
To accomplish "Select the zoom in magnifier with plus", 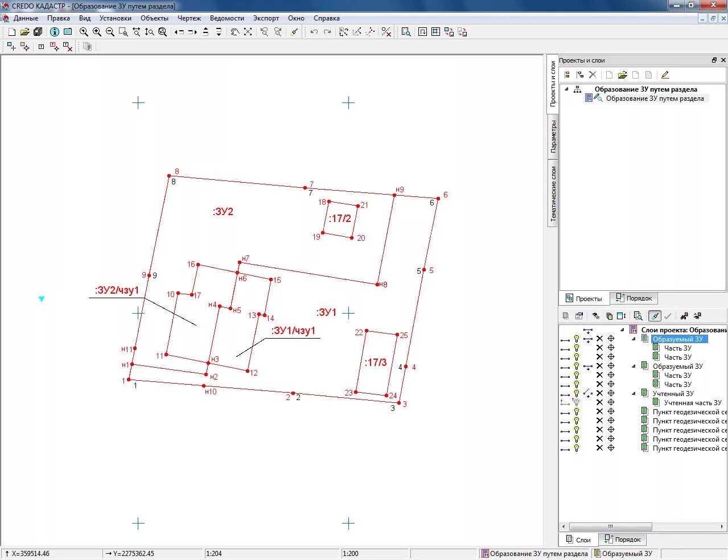I will [97, 32].
